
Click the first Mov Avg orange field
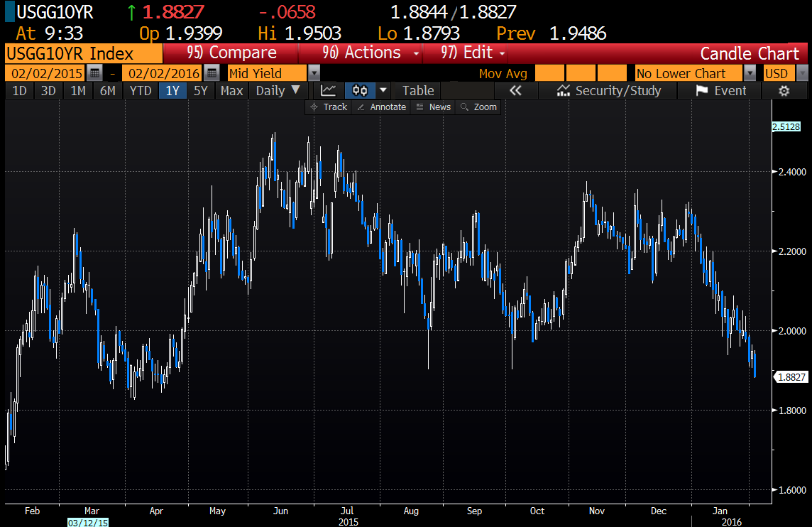(549, 73)
